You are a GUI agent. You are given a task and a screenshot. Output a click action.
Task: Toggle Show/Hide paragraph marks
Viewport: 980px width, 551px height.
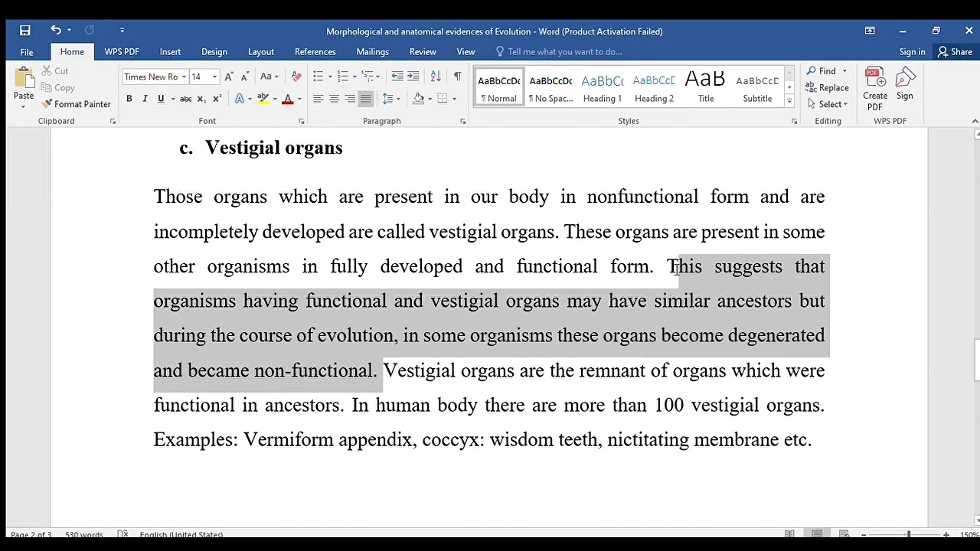(x=457, y=77)
